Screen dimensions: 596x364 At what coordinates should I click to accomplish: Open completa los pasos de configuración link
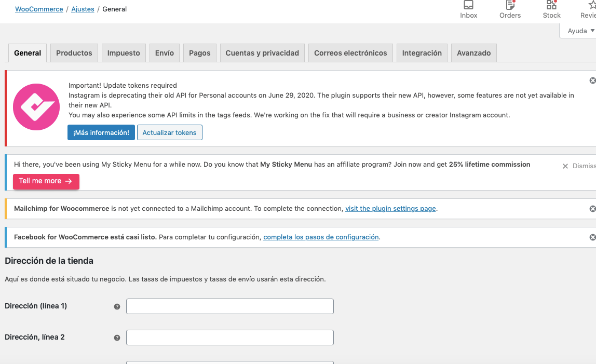tap(321, 237)
